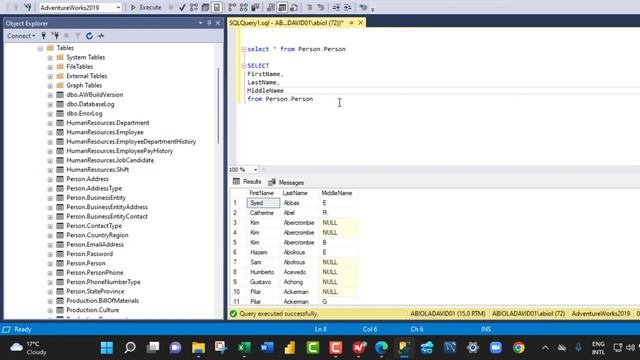
Task: Select Production.BillOfMaterials table in tree
Action: [x=102, y=301]
